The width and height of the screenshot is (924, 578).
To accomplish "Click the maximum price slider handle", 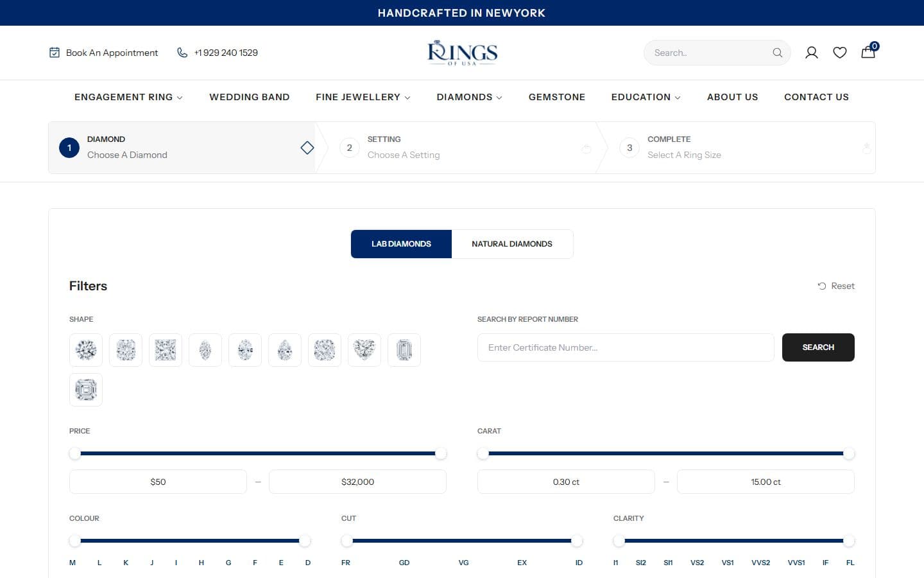I will click(441, 453).
